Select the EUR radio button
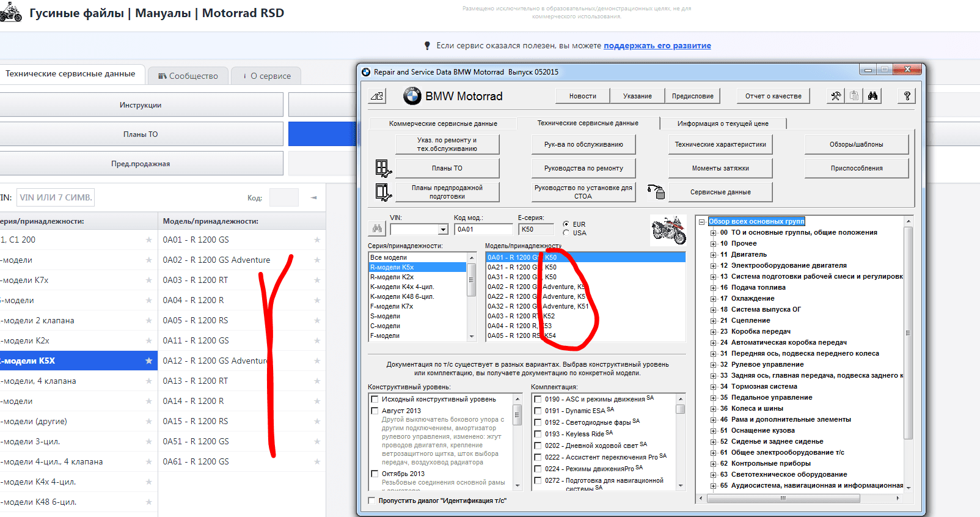The height and width of the screenshot is (517, 980). pos(566,224)
